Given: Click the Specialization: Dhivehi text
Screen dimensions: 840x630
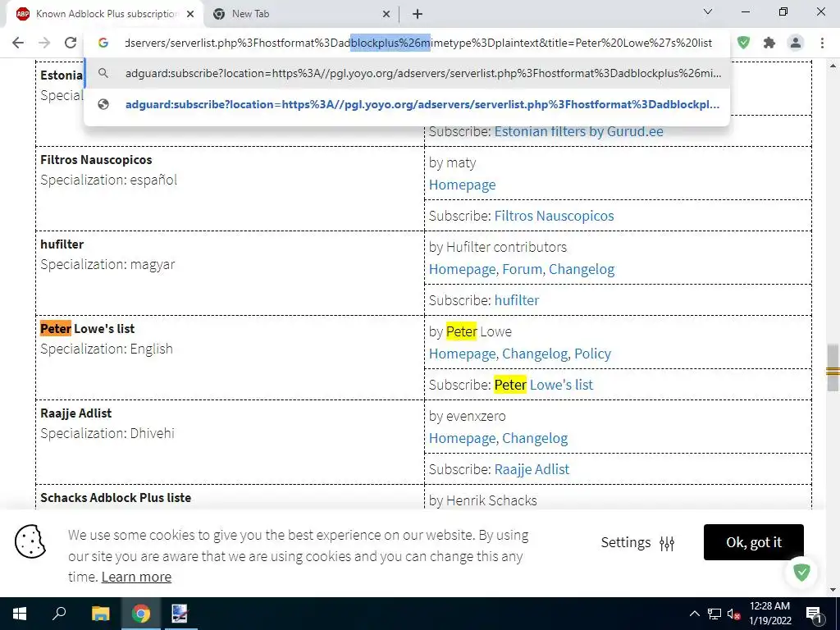Looking at the screenshot, I should [107, 433].
